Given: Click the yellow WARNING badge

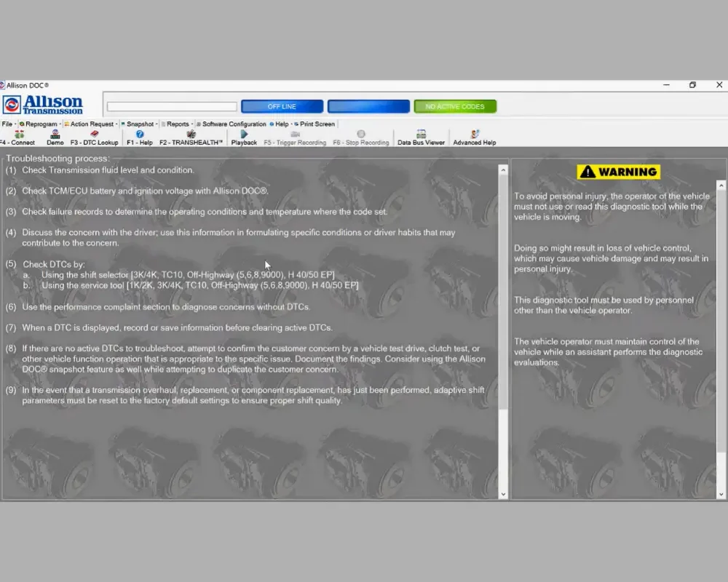Looking at the screenshot, I should pos(618,172).
